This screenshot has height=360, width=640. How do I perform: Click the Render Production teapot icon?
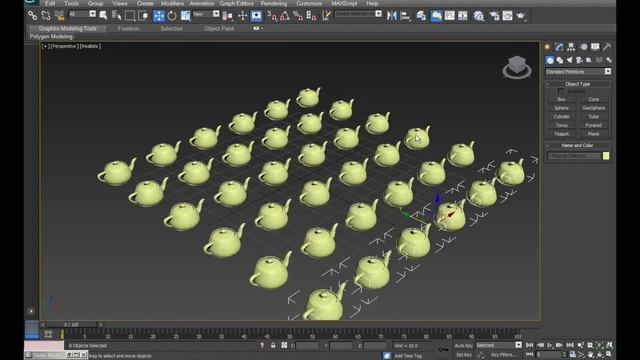(x=521, y=16)
